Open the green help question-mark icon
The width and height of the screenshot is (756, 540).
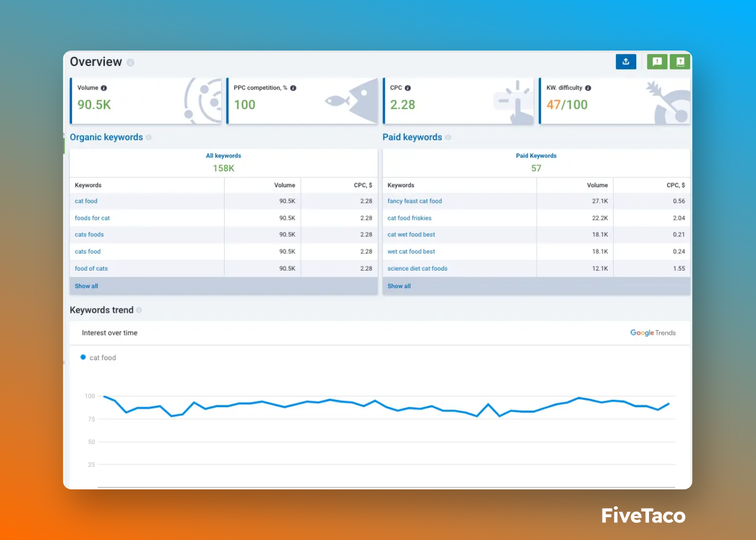680,62
